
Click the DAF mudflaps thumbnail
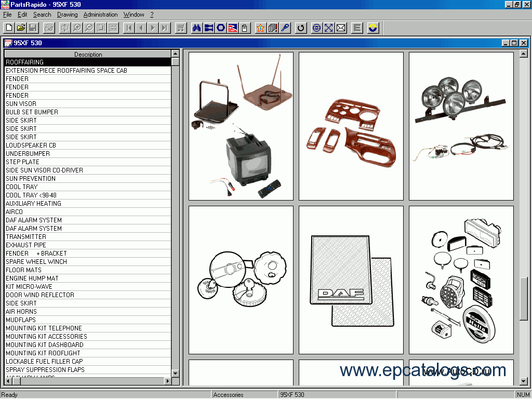pos(351,280)
